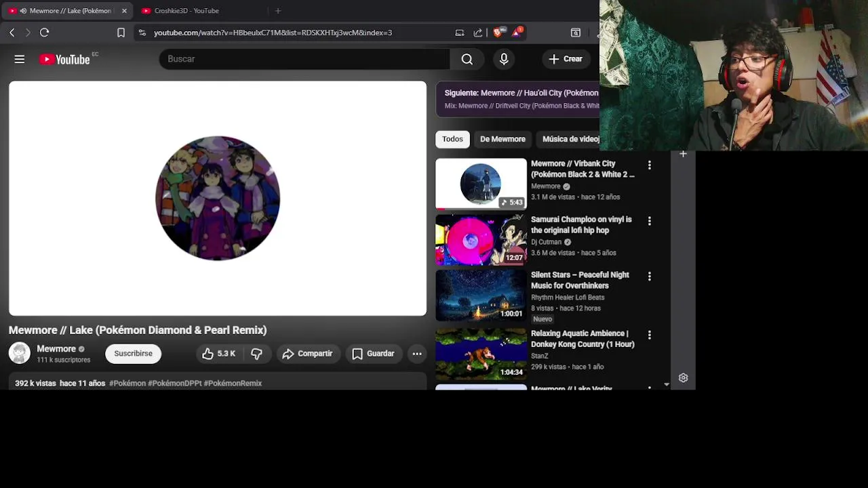Click the scrollbar down arrow

tap(667, 384)
